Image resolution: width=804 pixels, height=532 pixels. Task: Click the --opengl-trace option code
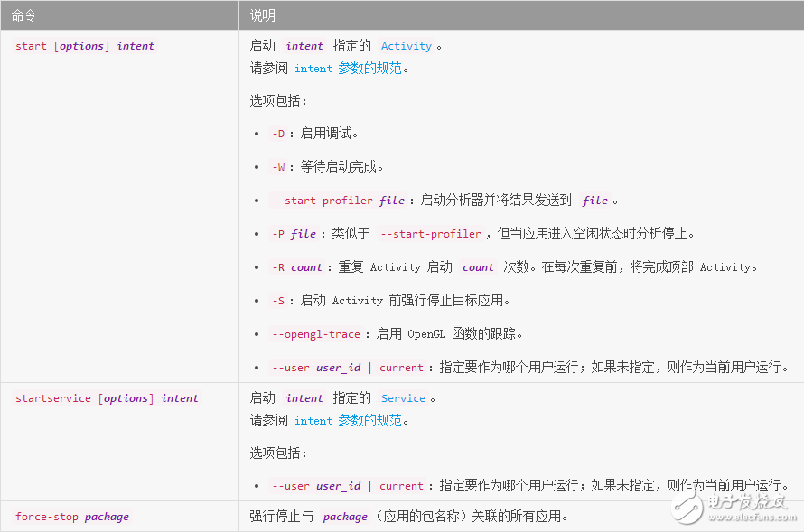[316, 334]
